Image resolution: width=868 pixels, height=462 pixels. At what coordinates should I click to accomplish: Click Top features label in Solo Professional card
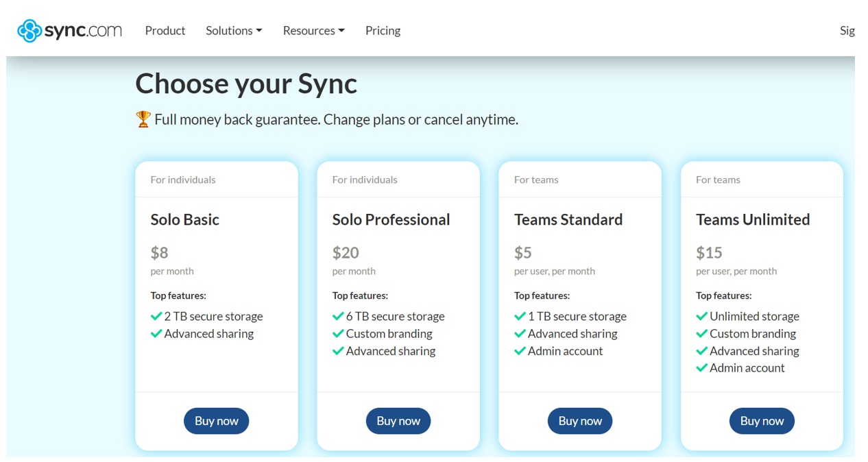[360, 296]
